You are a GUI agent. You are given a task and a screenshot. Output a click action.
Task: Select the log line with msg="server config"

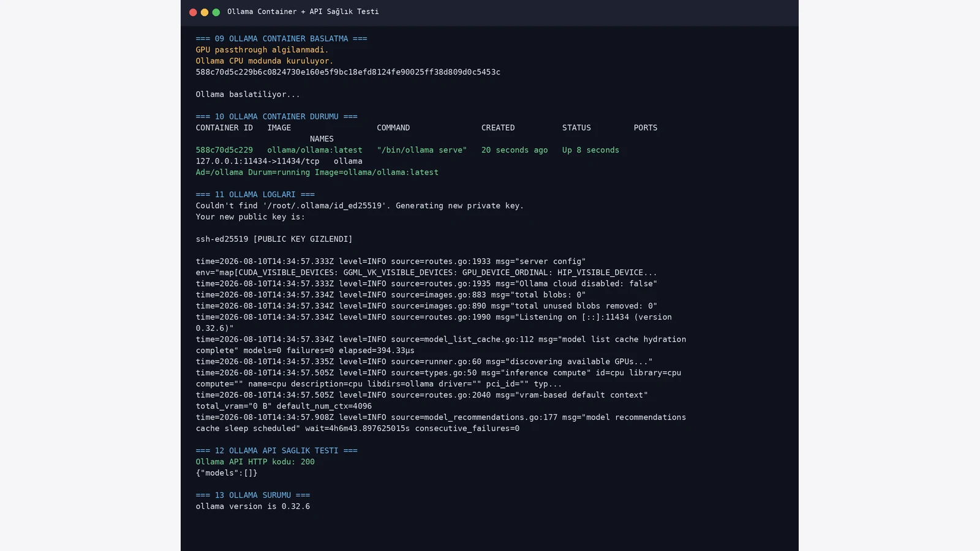(x=391, y=261)
